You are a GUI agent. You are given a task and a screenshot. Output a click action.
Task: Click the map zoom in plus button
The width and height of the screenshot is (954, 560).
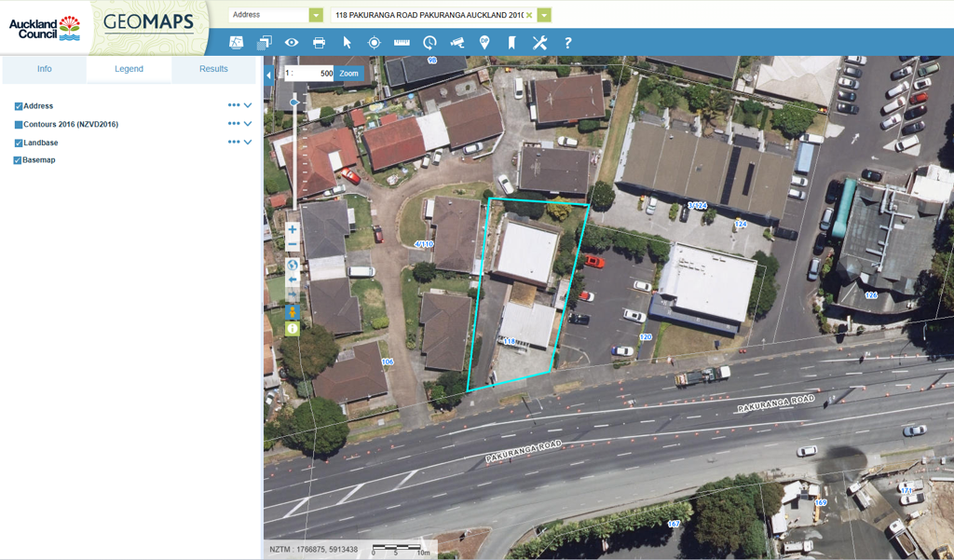tap(293, 229)
